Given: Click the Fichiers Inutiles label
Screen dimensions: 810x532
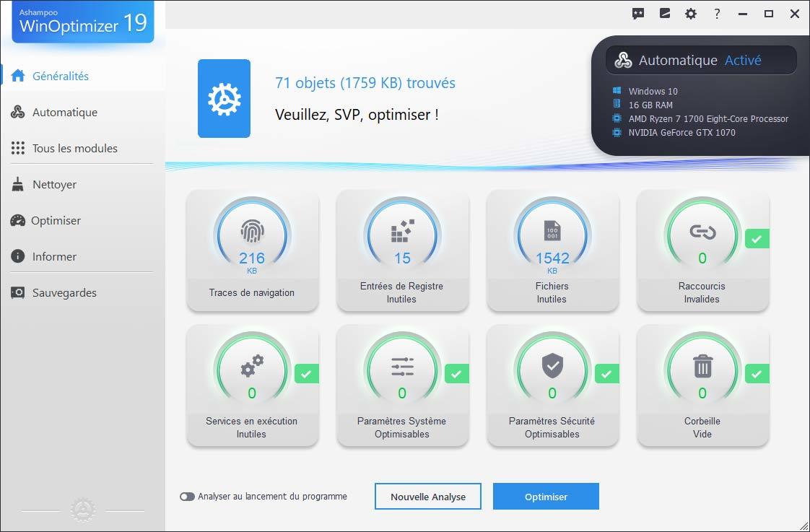Looking at the screenshot, I should pyautogui.click(x=552, y=292).
